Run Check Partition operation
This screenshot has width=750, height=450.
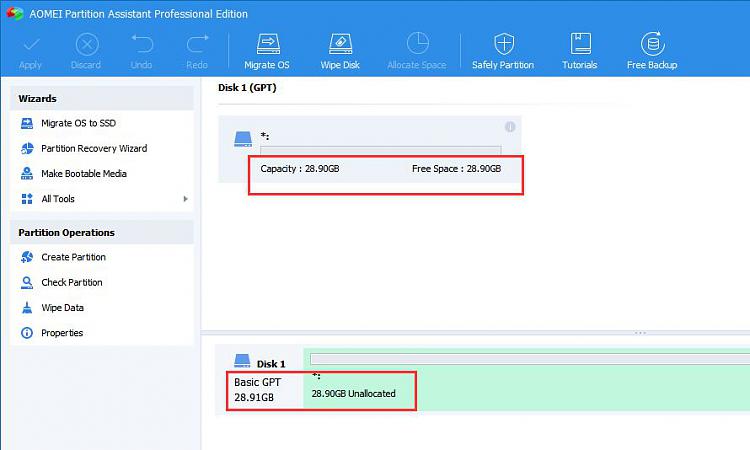pyautogui.click(x=102, y=283)
